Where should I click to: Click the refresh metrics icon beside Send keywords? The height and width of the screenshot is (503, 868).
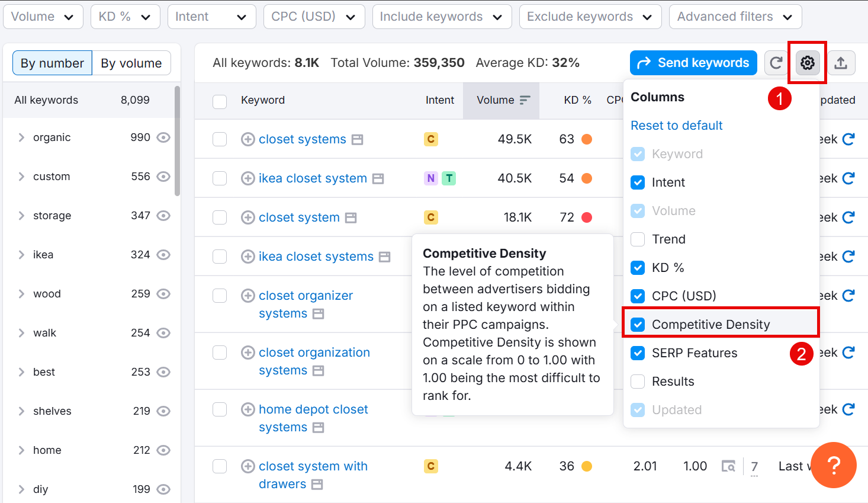pyautogui.click(x=776, y=63)
